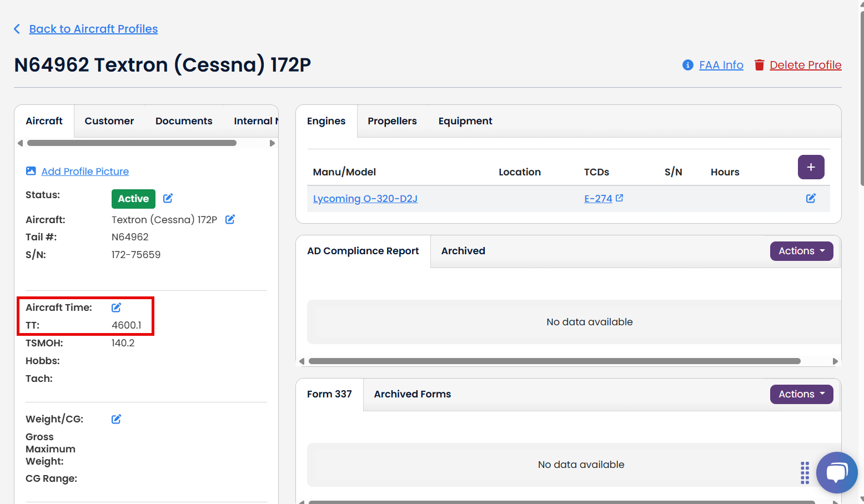
Task: Click the green Active status badge
Action: point(133,199)
